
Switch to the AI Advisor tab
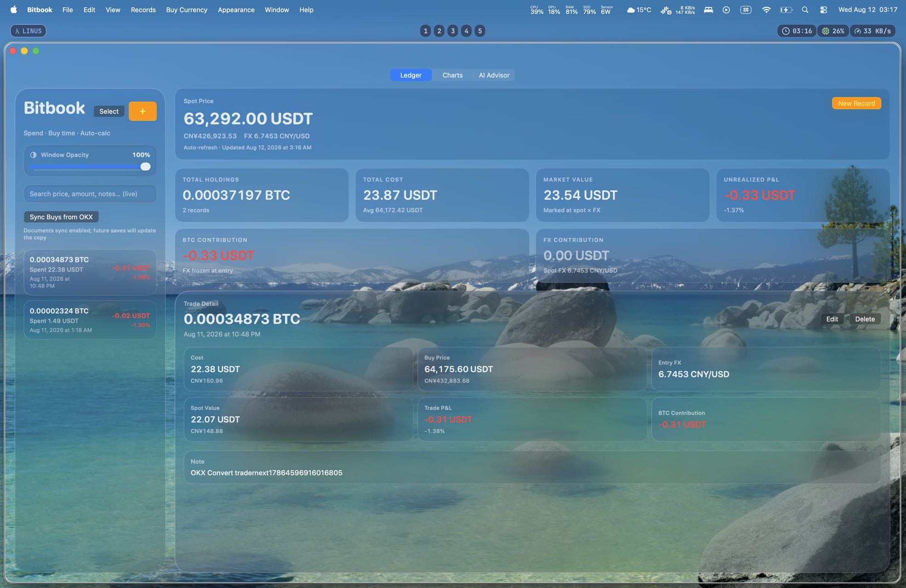tap(494, 75)
